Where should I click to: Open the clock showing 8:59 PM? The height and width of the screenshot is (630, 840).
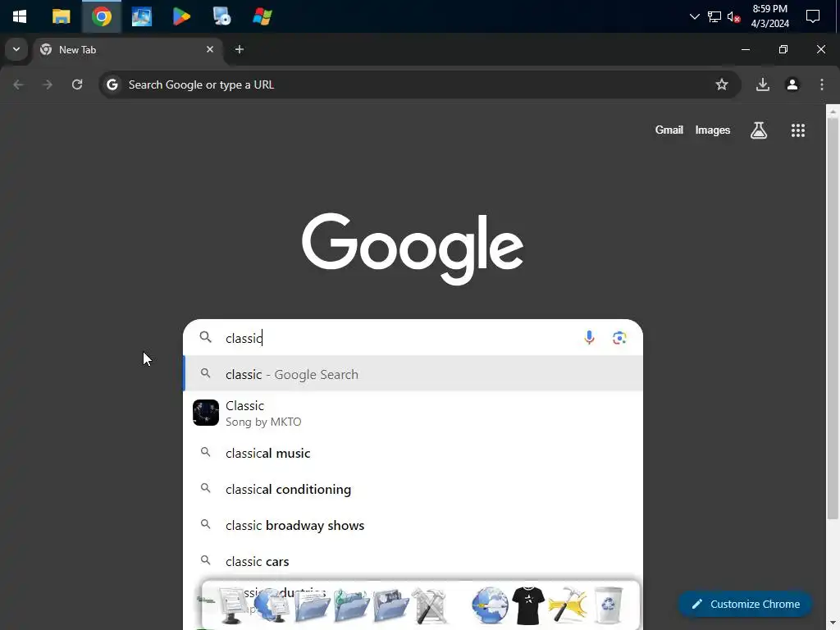tap(769, 16)
